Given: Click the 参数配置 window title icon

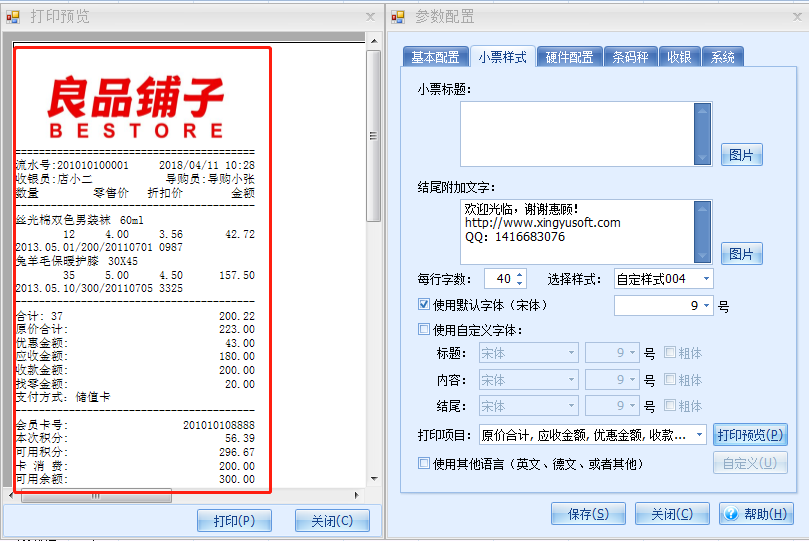Looking at the screenshot, I should point(398,17).
